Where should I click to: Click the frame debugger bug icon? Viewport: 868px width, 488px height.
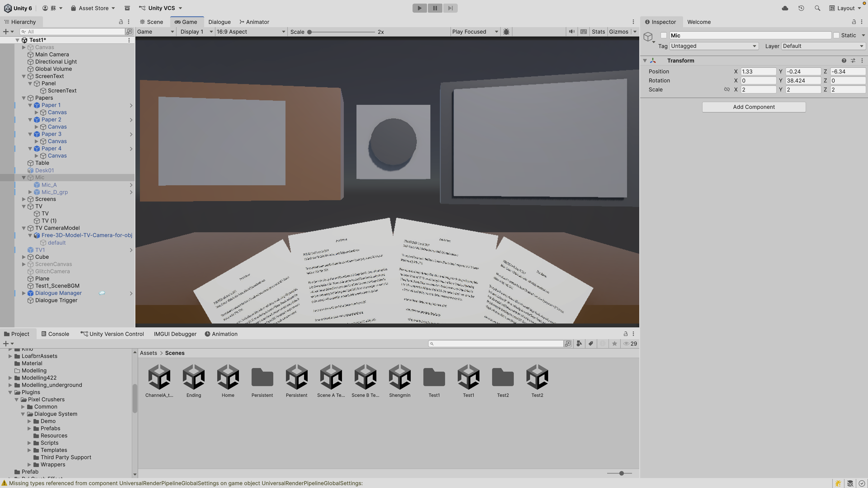click(506, 32)
